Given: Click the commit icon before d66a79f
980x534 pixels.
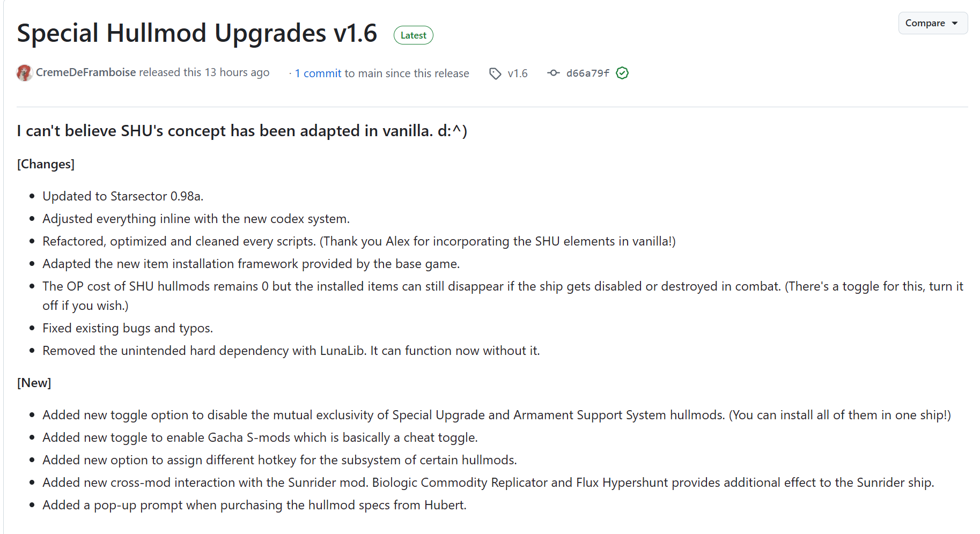Looking at the screenshot, I should click(x=554, y=73).
